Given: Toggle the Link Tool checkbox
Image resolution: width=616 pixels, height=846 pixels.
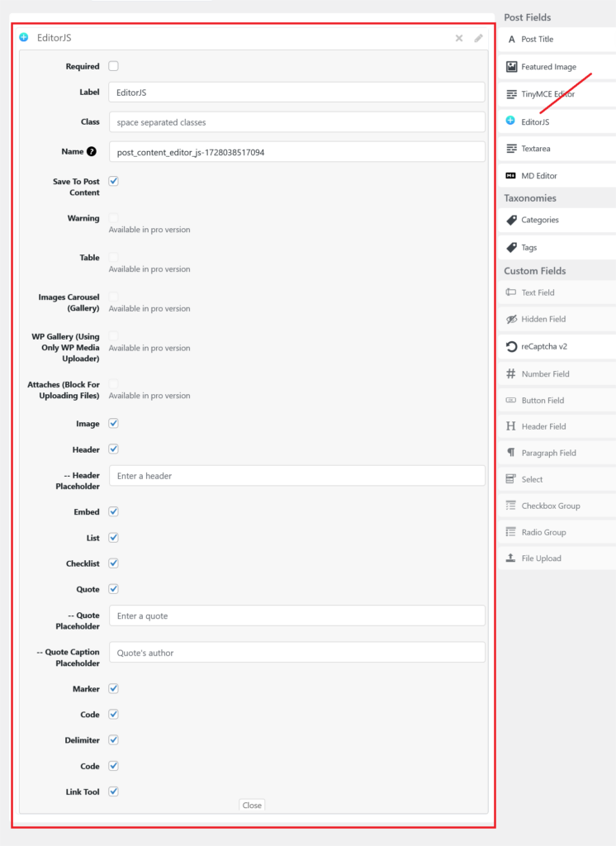Looking at the screenshot, I should (114, 791).
